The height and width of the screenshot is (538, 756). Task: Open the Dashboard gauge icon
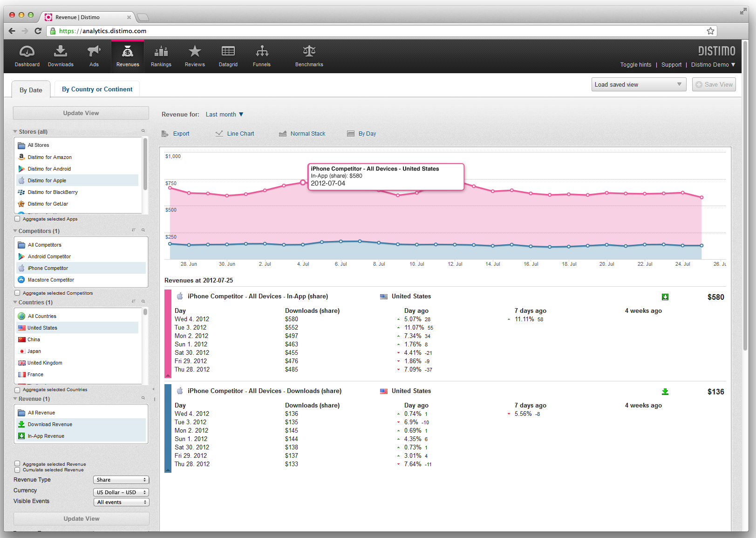(27, 52)
